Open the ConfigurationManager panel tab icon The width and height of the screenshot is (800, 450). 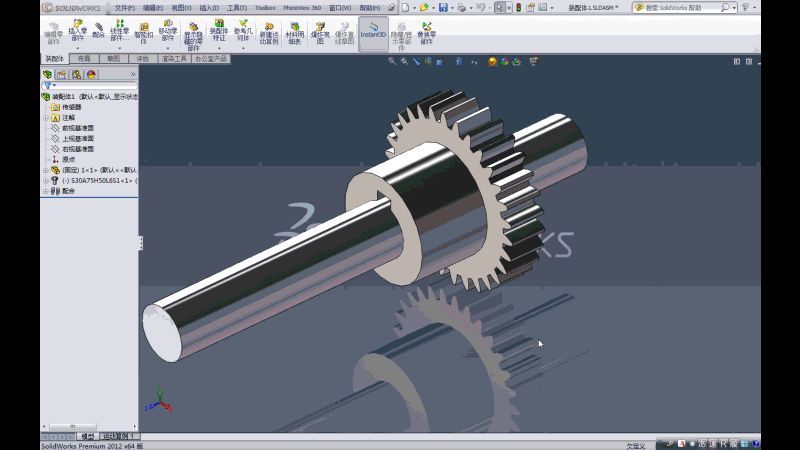pos(77,74)
